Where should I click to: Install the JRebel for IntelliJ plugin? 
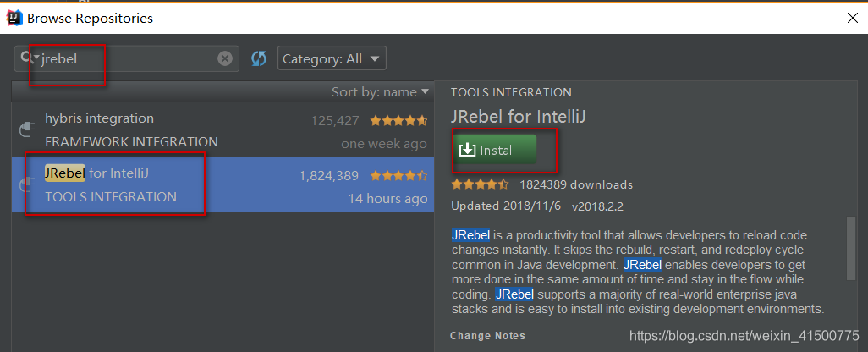495,150
